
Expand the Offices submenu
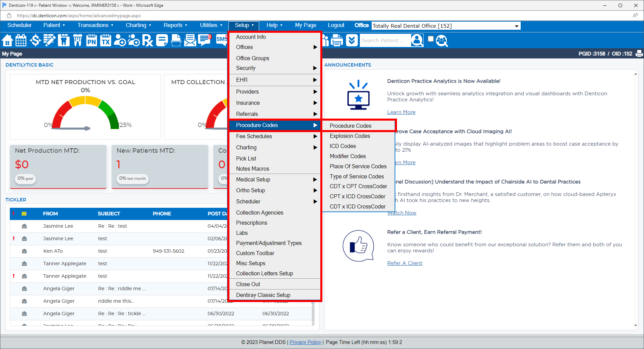(275, 47)
